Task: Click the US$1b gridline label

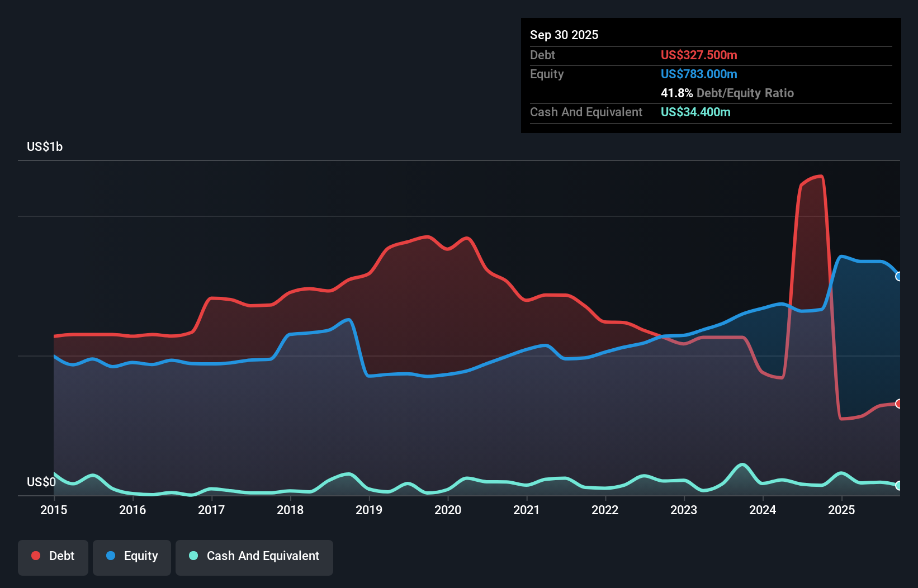Action: click(x=45, y=146)
